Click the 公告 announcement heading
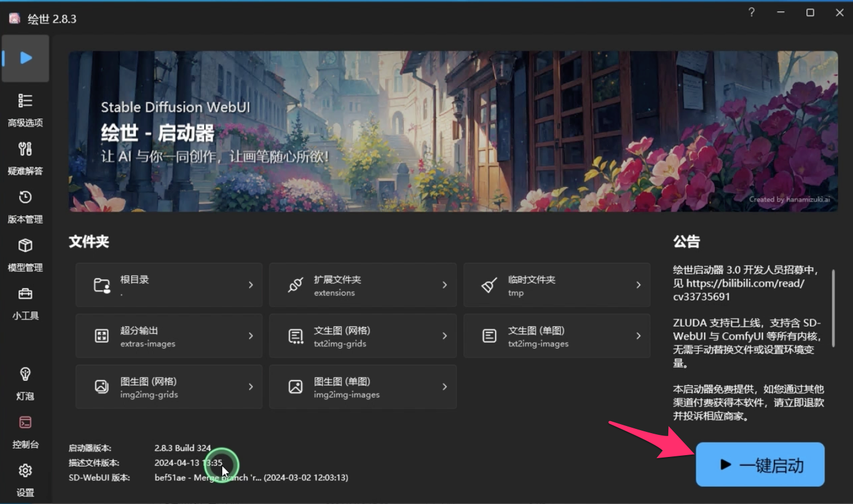The image size is (853, 504). pos(686,241)
